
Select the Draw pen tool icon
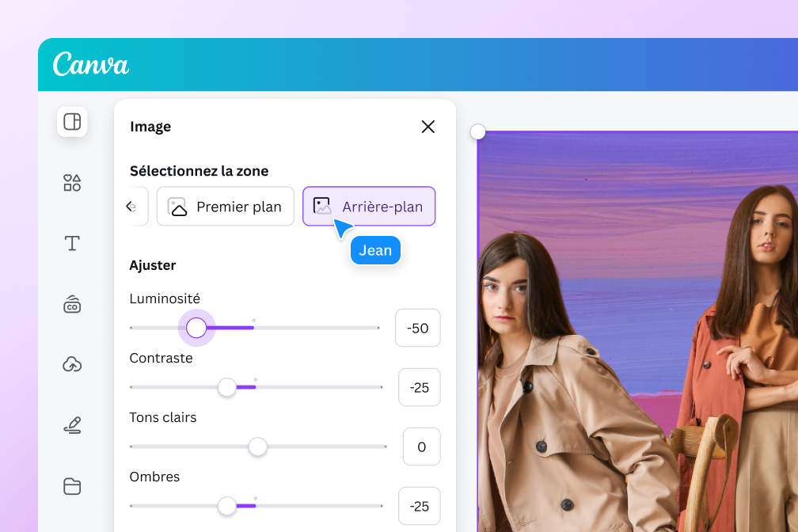coord(72,425)
